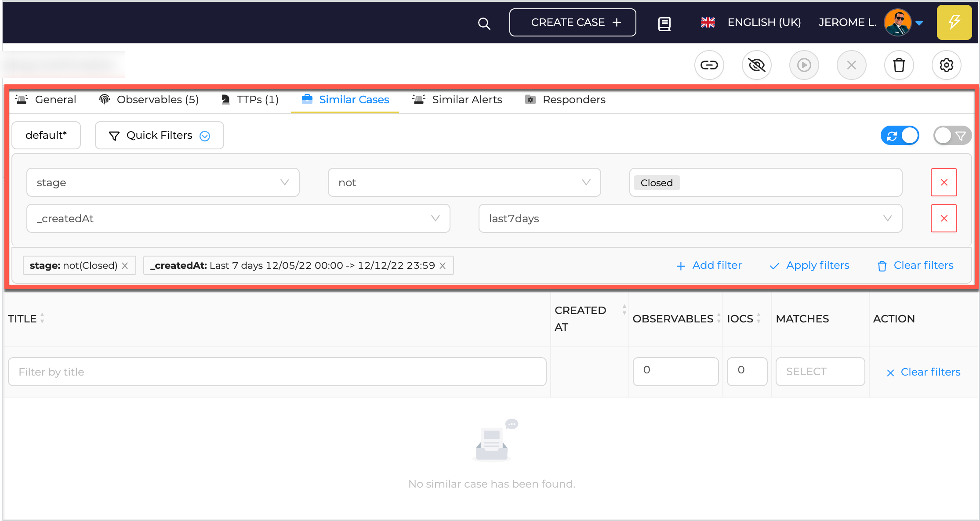This screenshot has height=521, width=980.
Task: Open the documentation book icon
Action: coord(664,23)
